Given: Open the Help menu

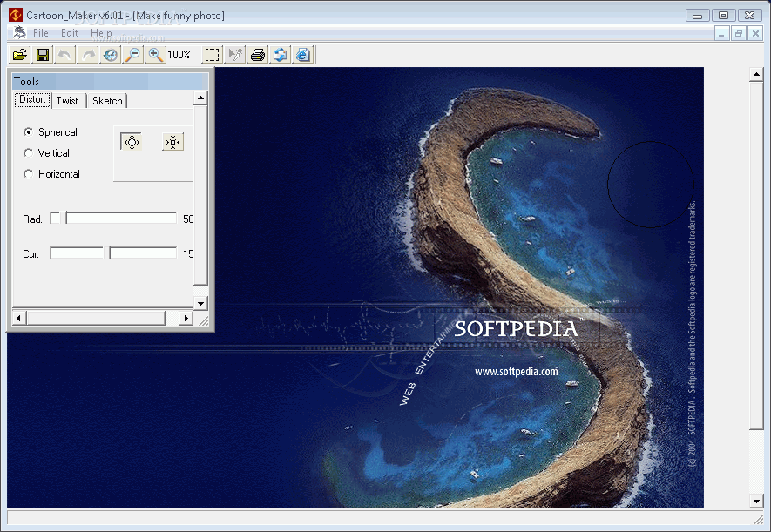Looking at the screenshot, I should 101,33.
